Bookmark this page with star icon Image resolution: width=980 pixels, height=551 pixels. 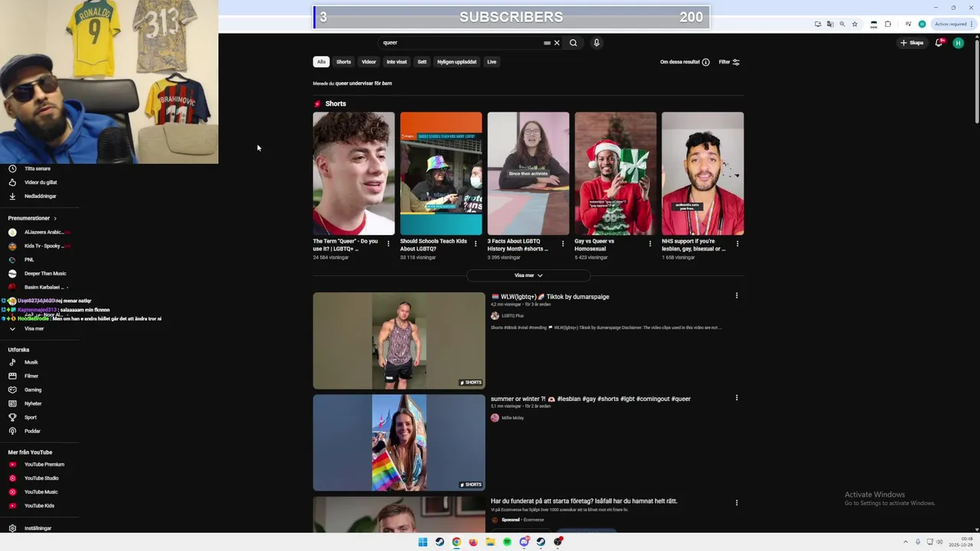855,24
